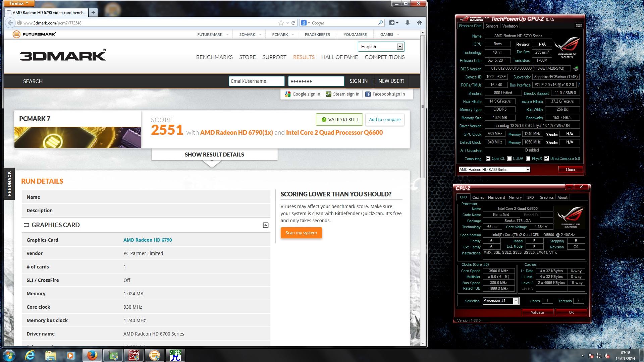Expand the FUTUREMARK top menu arrow
644x362 pixels.
coord(227,35)
